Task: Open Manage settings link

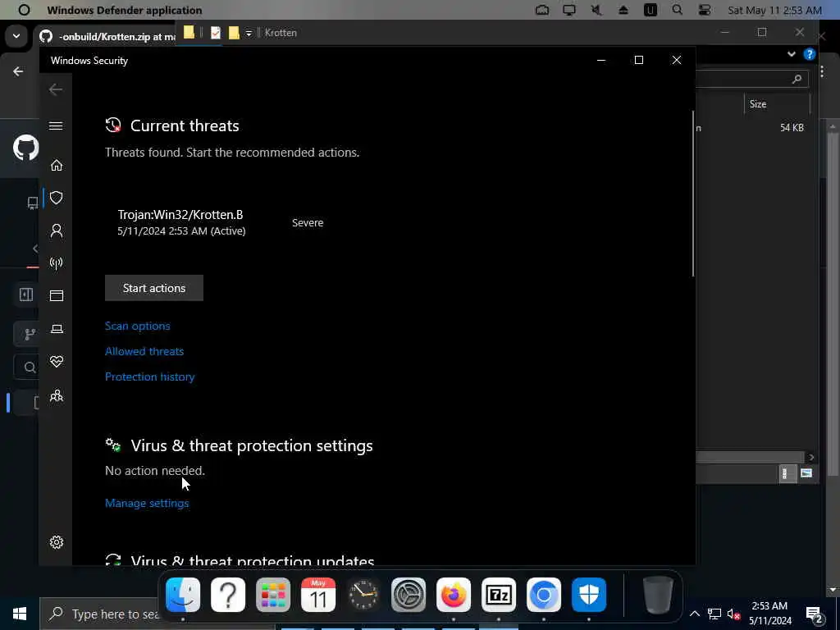Action: [x=147, y=503]
